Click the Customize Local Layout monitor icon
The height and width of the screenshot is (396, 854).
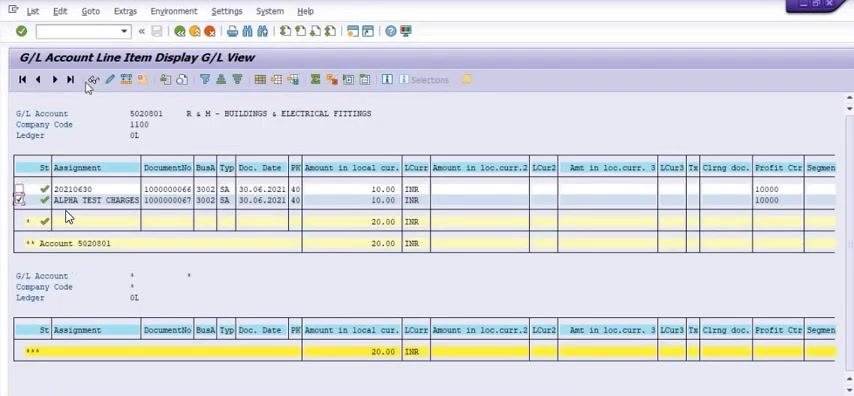point(406,32)
